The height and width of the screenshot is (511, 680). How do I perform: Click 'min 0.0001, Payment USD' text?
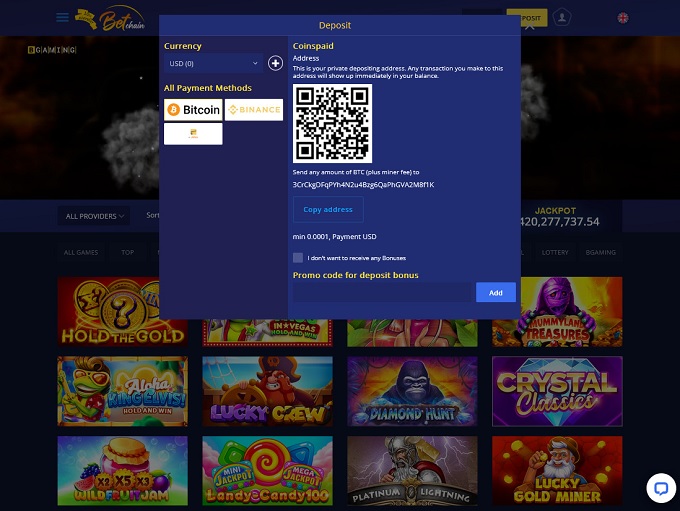pyautogui.click(x=334, y=237)
